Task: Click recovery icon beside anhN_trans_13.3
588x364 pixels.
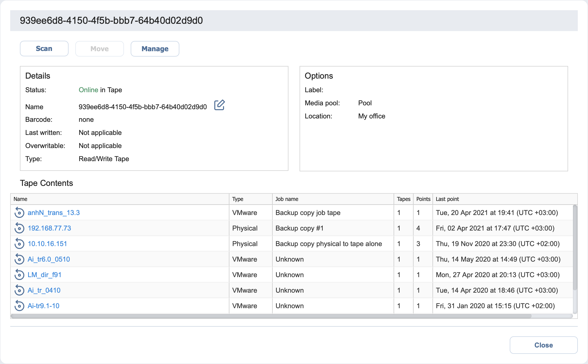Action: (x=19, y=213)
